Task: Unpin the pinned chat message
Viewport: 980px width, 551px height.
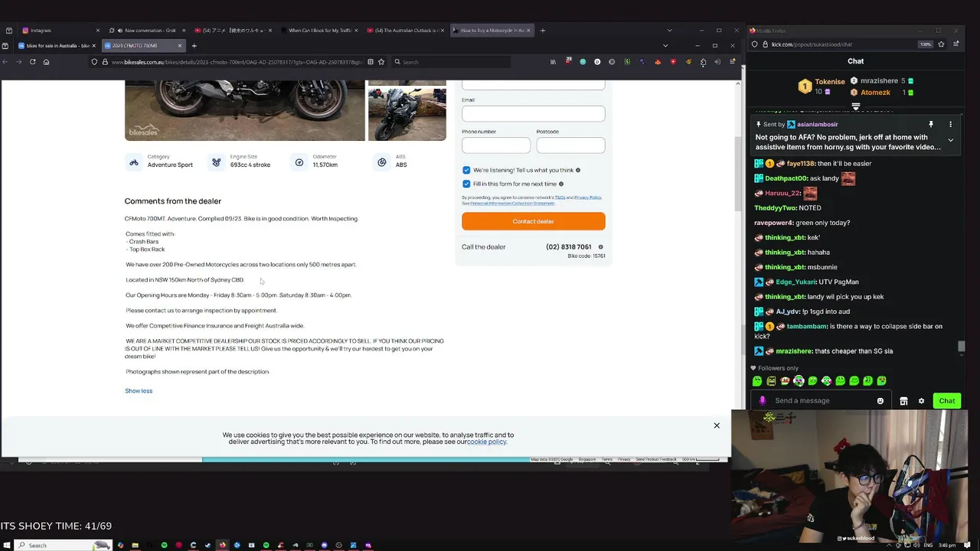Action: tap(931, 124)
